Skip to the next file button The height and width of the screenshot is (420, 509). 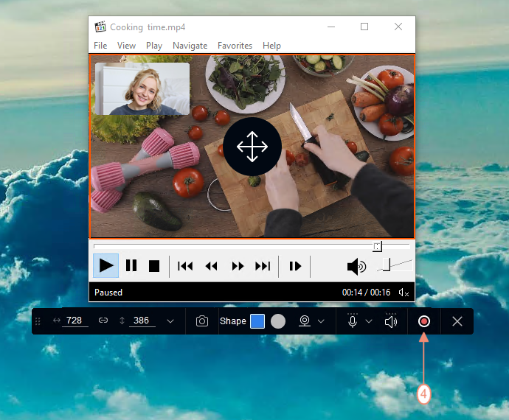point(263,266)
